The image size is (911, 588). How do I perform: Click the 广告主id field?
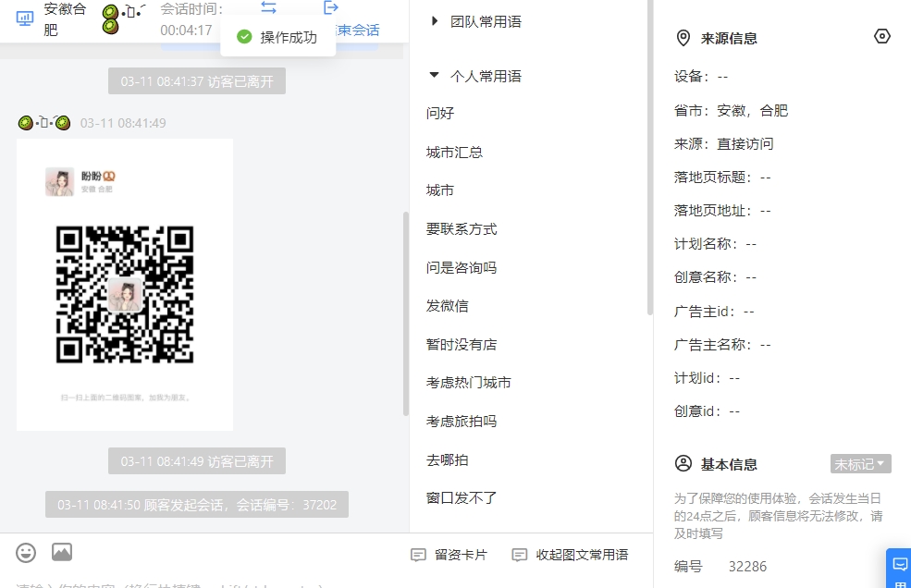pos(714,312)
